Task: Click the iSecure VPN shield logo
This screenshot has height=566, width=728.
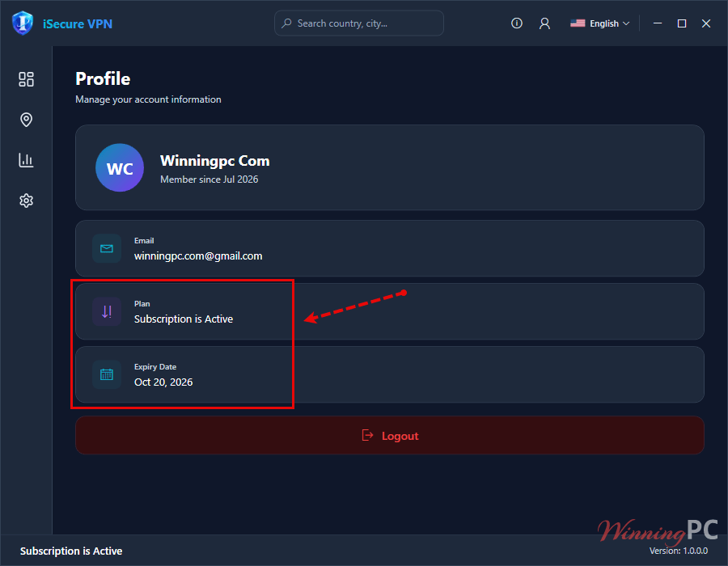Action: tap(23, 23)
